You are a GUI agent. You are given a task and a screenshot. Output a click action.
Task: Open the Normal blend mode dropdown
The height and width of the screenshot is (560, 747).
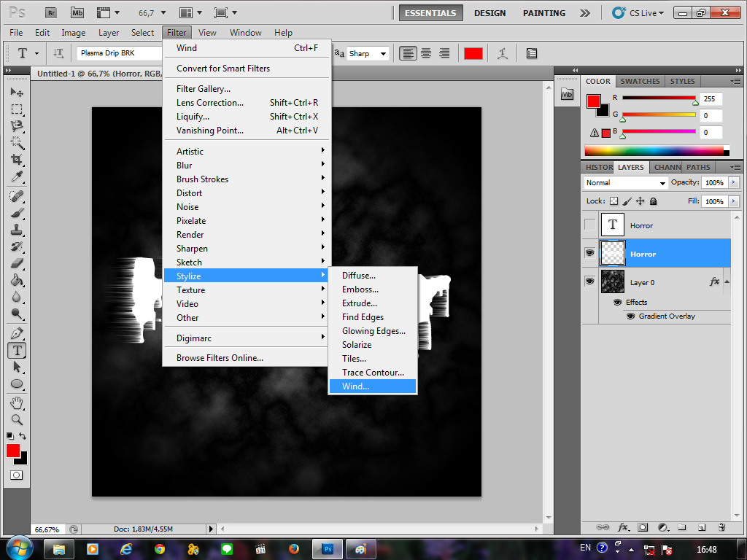pos(626,183)
